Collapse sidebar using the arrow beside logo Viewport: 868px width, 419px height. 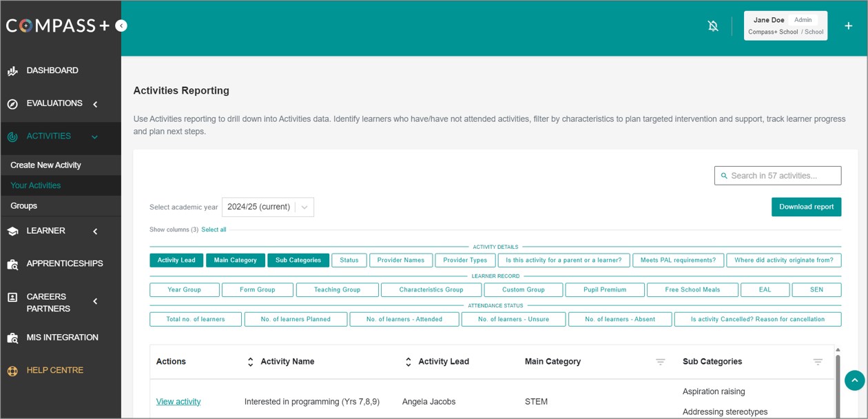[121, 25]
